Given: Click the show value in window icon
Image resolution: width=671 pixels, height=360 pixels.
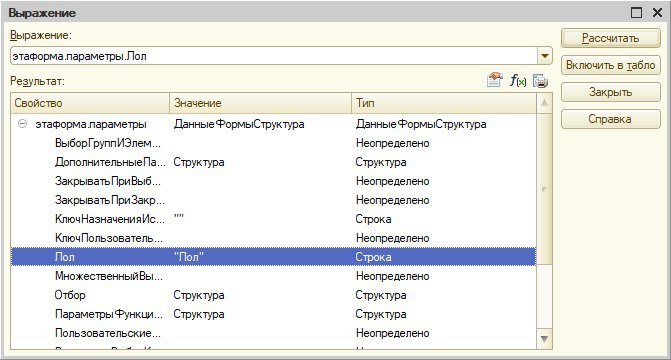Looking at the screenshot, I should [x=495, y=80].
